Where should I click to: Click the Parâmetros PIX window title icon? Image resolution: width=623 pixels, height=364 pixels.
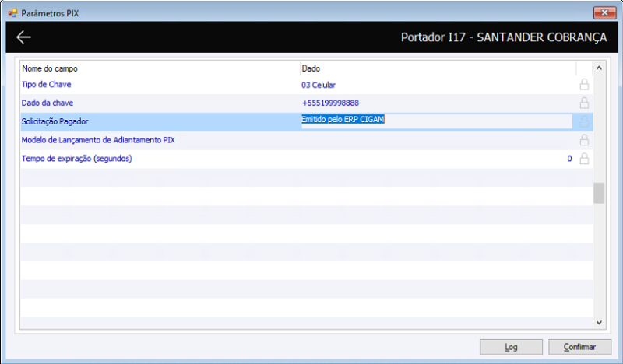click(12, 13)
